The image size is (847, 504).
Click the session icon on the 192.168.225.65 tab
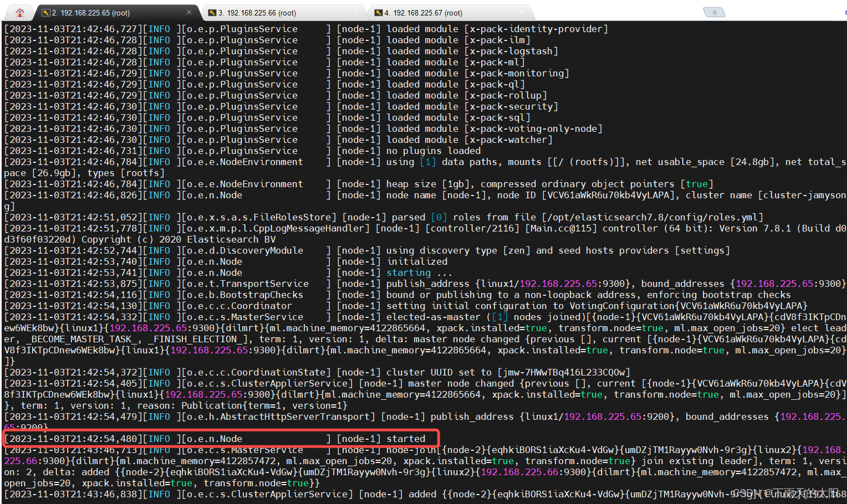46,13
